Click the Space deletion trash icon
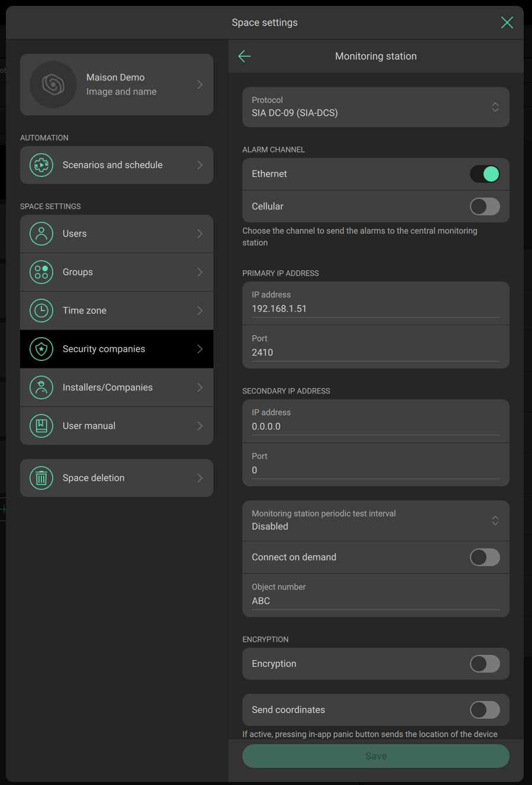The image size is (532, 785). pyautogui.click(x=41, y=478)
